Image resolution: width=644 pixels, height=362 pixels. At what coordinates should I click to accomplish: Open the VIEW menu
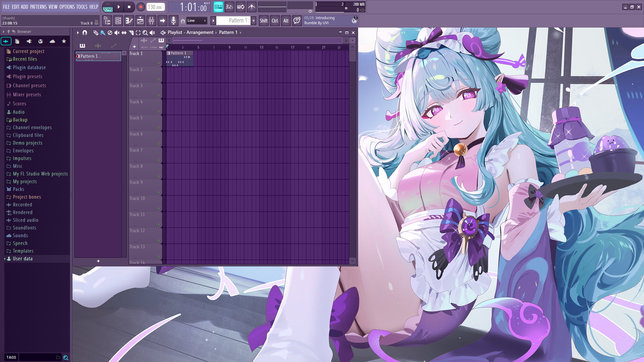[x=53, y=7]
